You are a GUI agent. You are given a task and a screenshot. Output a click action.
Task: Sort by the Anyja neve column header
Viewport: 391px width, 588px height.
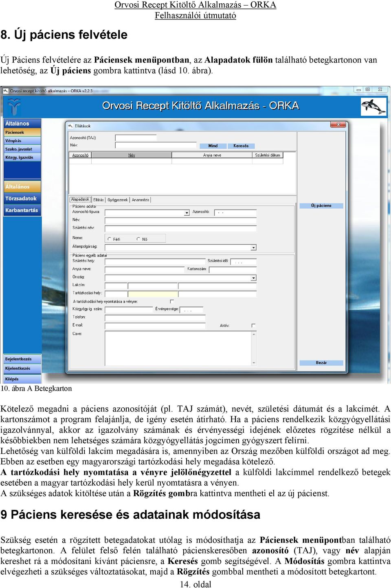click(212, 155)
